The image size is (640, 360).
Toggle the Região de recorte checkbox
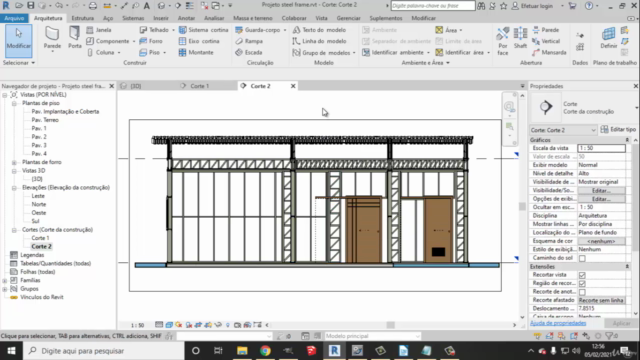582,284
